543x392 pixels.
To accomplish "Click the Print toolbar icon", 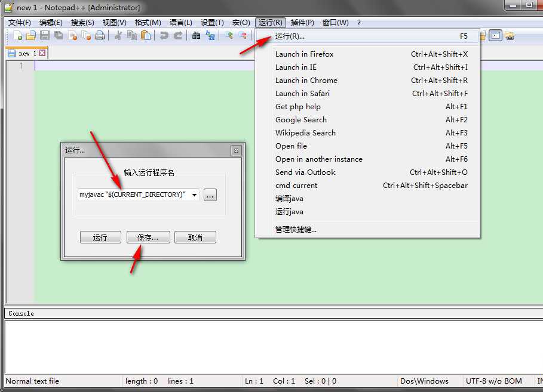I will click(100, 36).
